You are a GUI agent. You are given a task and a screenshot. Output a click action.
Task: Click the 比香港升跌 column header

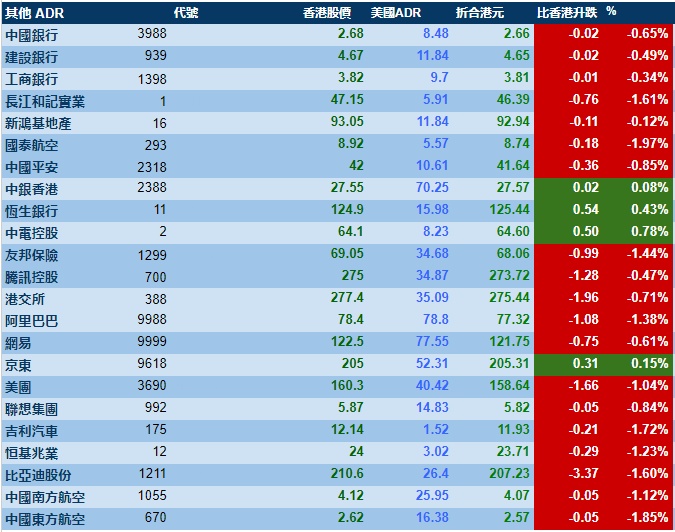(x=567, y=12)
